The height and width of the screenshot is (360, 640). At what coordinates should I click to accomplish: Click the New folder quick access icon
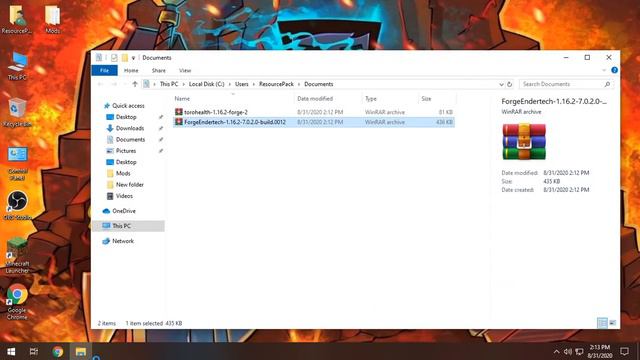pyautogui.click(x=124, y=58)
